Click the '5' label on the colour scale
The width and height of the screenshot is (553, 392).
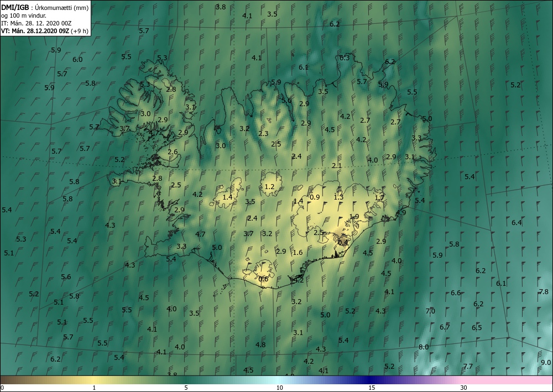click(x=186, y=388)
